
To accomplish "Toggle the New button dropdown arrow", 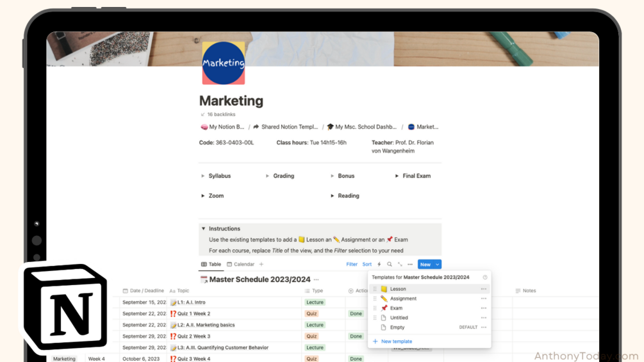I will pos(438,265).
